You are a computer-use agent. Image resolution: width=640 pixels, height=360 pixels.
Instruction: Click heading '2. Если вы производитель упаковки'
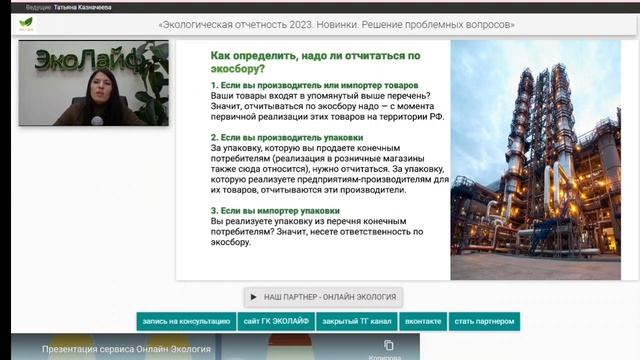tap(287, 138)
